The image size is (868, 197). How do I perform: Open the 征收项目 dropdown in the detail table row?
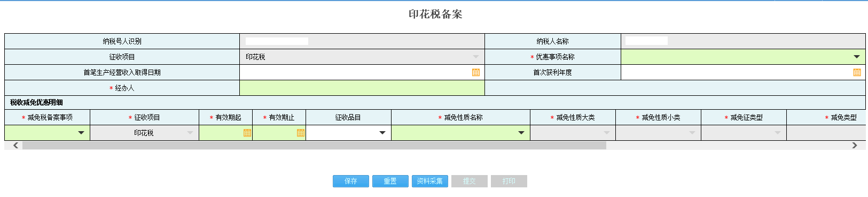[x=190, y=133]
